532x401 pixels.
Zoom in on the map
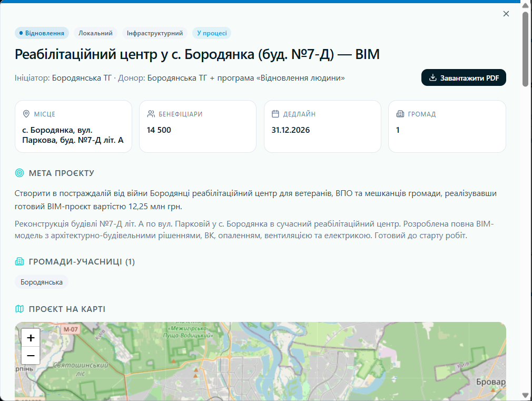31,338
